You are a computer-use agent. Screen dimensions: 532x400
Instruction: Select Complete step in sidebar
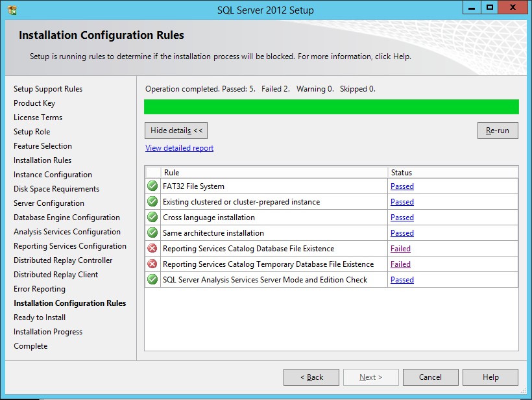point(30,346)
